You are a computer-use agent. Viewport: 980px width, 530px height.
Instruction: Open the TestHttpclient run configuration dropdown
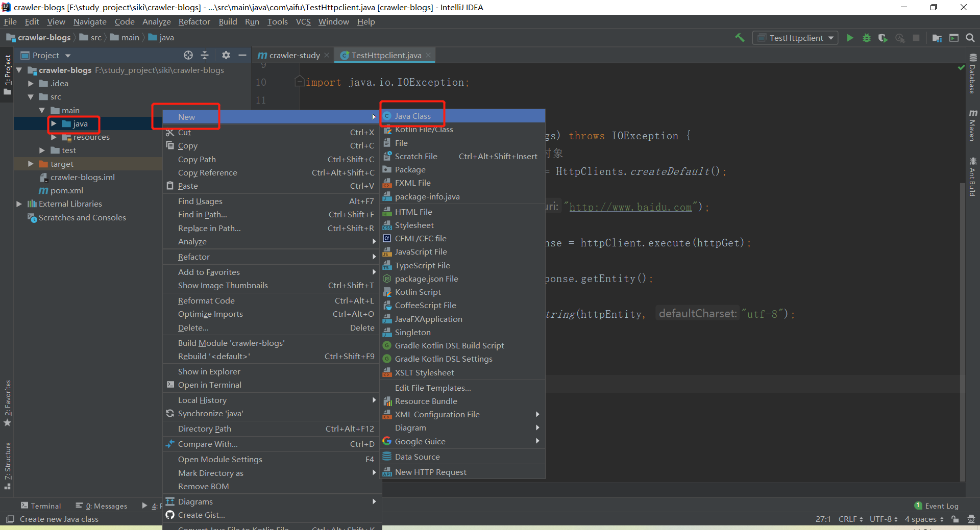click(795, 38)
